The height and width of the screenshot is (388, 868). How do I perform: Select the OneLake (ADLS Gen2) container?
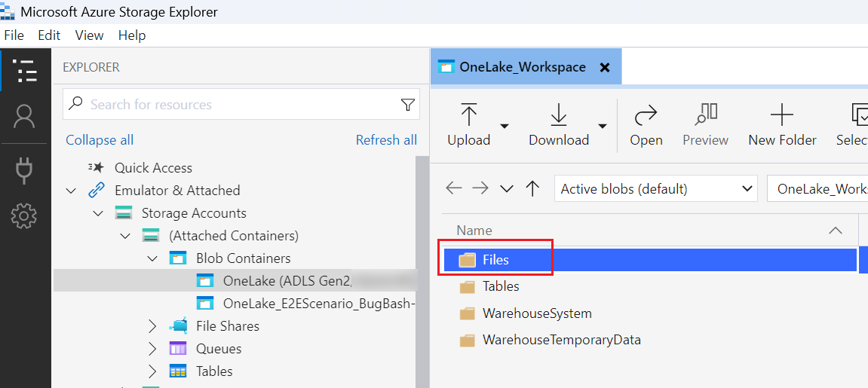(x=235, y=281)
